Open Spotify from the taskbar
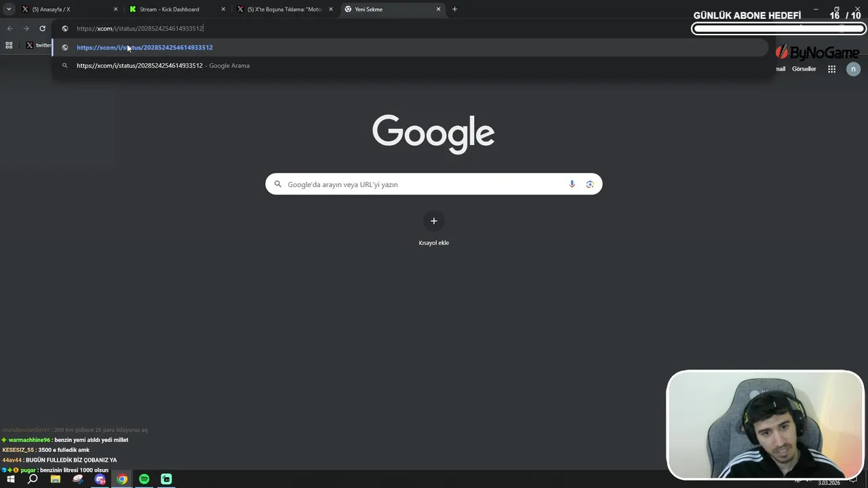This screenshot has width=868, height=488. (144, 479)
